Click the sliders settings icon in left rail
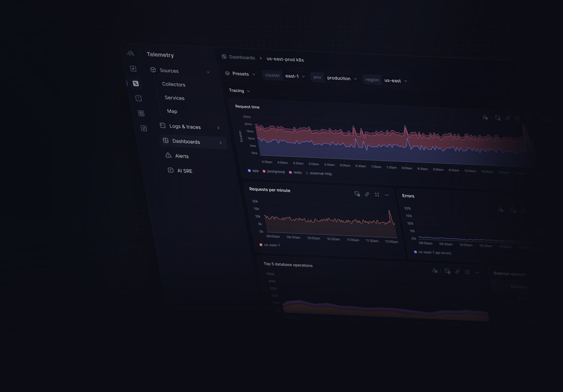The image size is (563, 392). (x=144, y=128)
